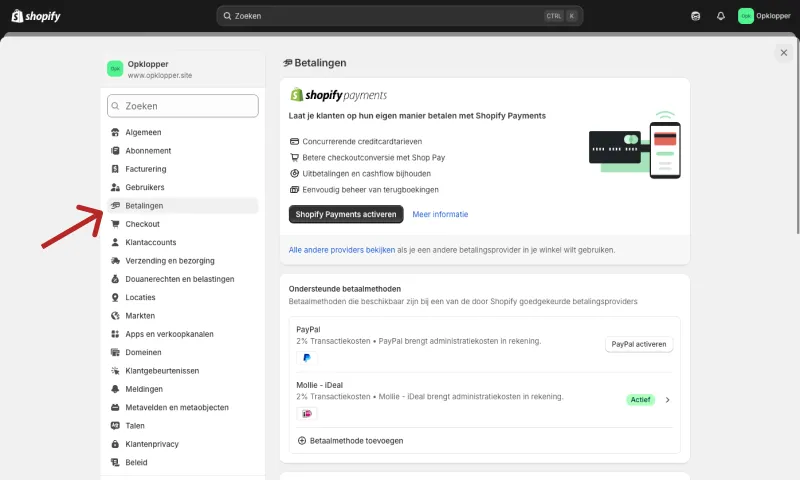The image size is (800, 480).
Task: Click the Markten globe icon
Action: click(115, 316)
